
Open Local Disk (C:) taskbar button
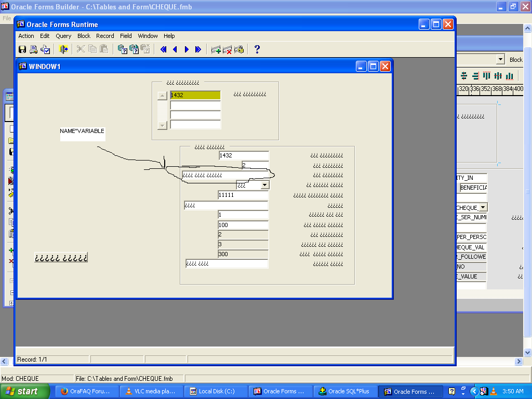[216, 391]
